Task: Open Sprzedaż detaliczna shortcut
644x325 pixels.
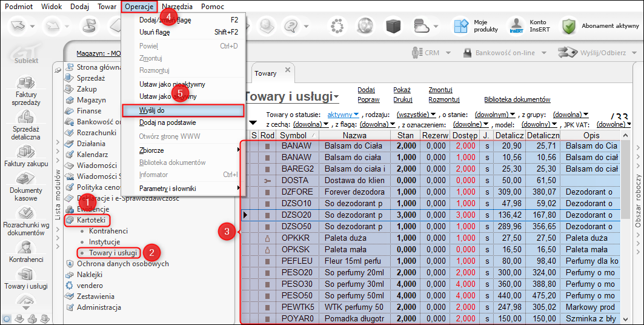Action: (26, 126)
